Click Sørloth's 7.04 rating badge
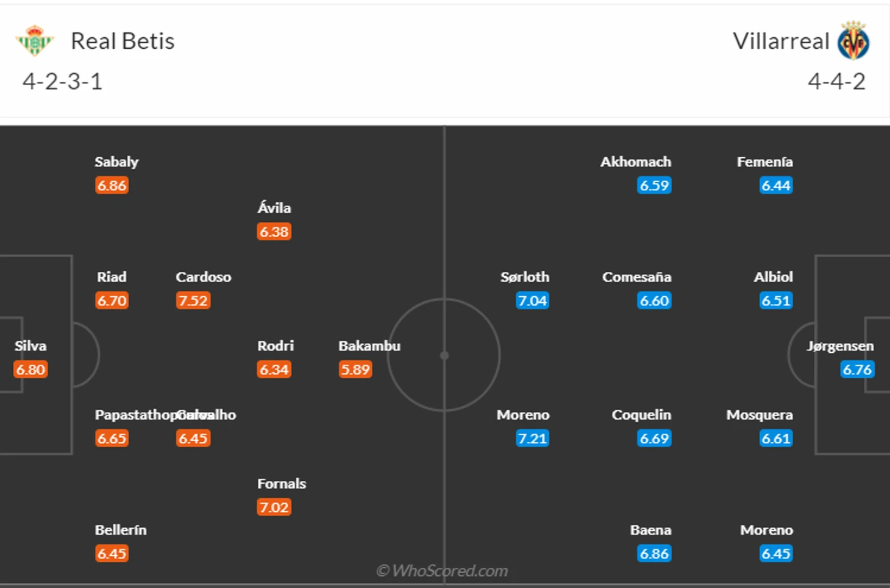 coord(533,300)
